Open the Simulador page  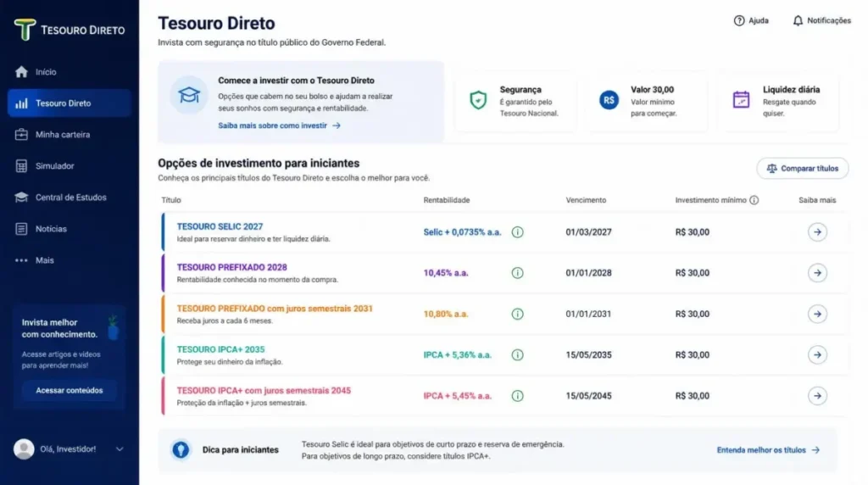click(x=70, y=166)
